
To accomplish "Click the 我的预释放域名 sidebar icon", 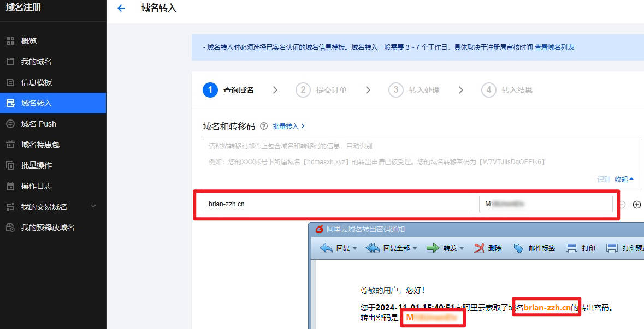I will pos(10,228).
